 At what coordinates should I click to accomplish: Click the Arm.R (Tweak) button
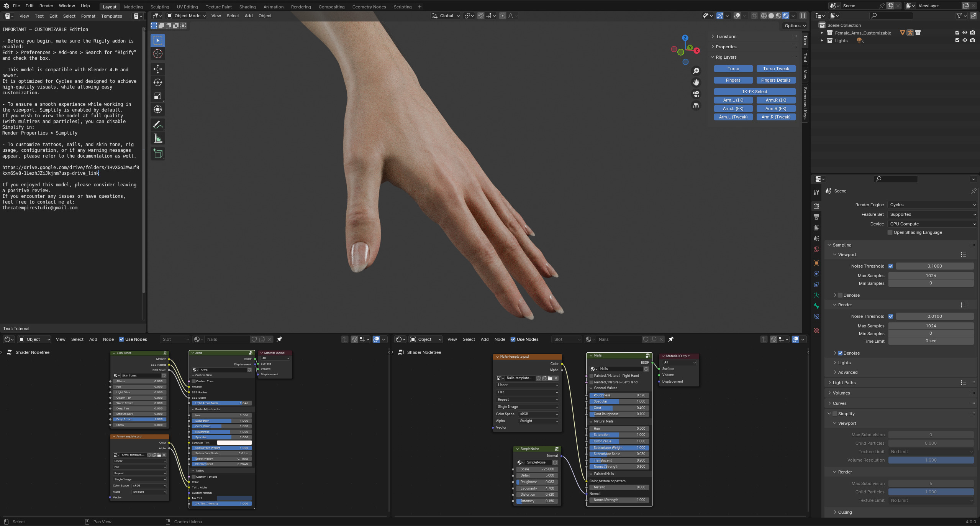(x=776, y=117)
